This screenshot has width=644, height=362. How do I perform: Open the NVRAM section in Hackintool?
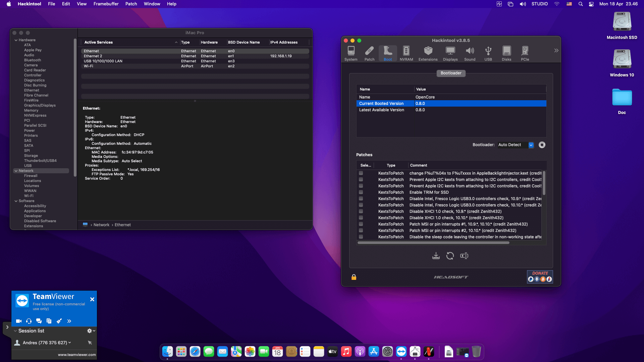click(406, 53)
